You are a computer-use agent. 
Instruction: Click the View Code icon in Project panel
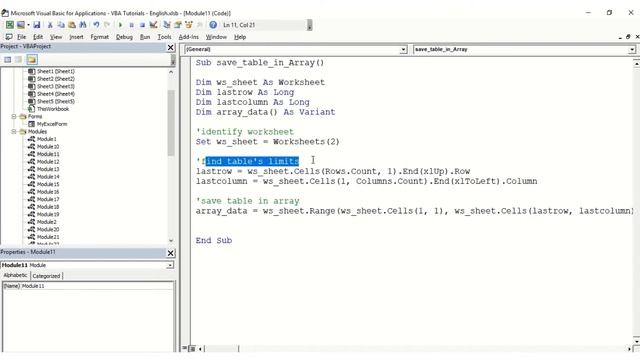click(x=7, y=60)
